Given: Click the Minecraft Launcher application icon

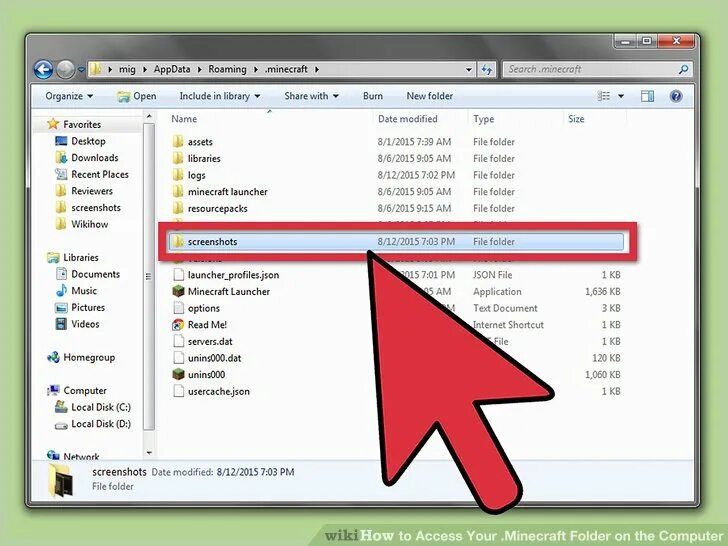Looking at the screenshot, I should (178, 292).
